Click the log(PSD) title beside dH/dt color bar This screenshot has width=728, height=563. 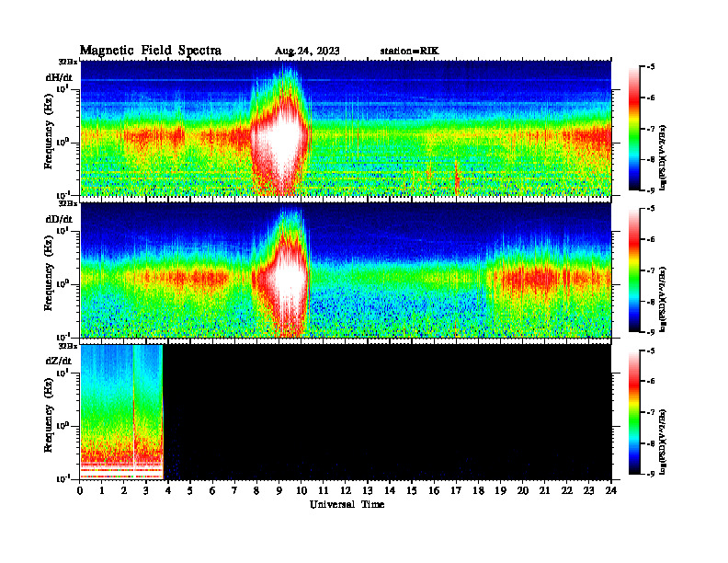click(663, 157)
